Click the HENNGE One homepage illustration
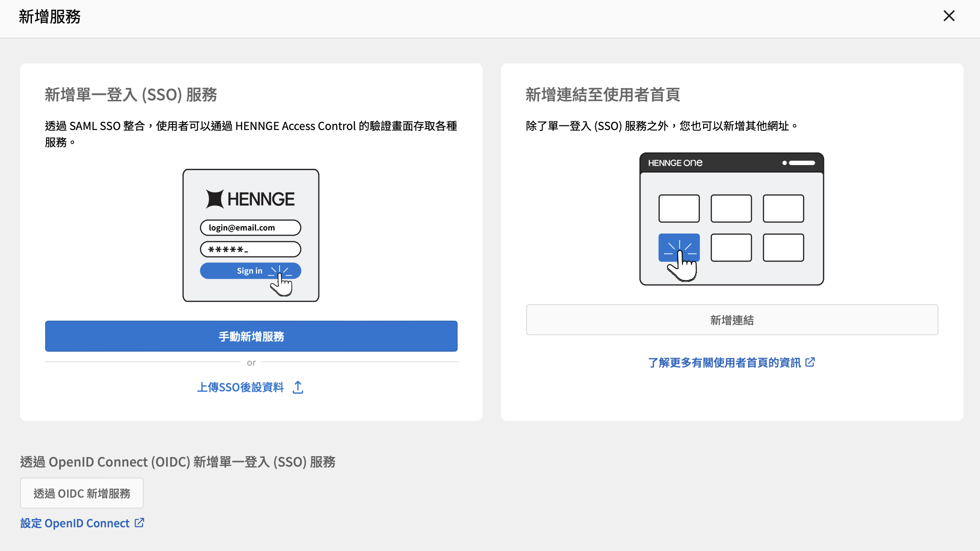 732,219
